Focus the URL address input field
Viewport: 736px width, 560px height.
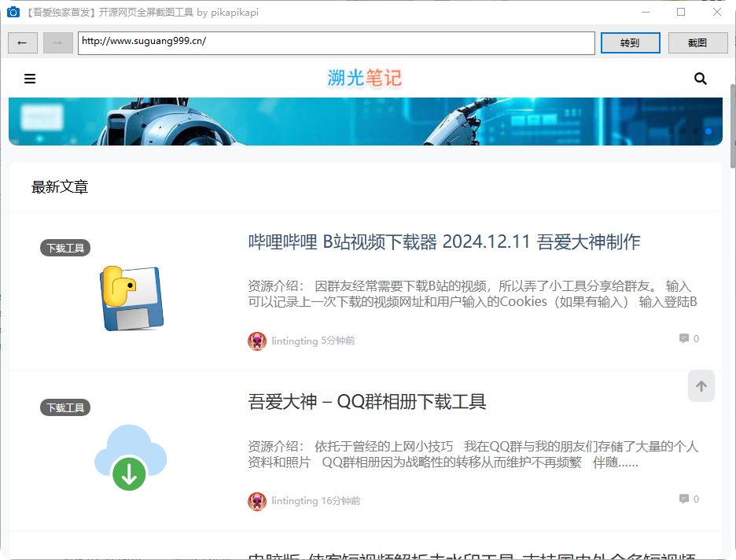pos(336,43)
